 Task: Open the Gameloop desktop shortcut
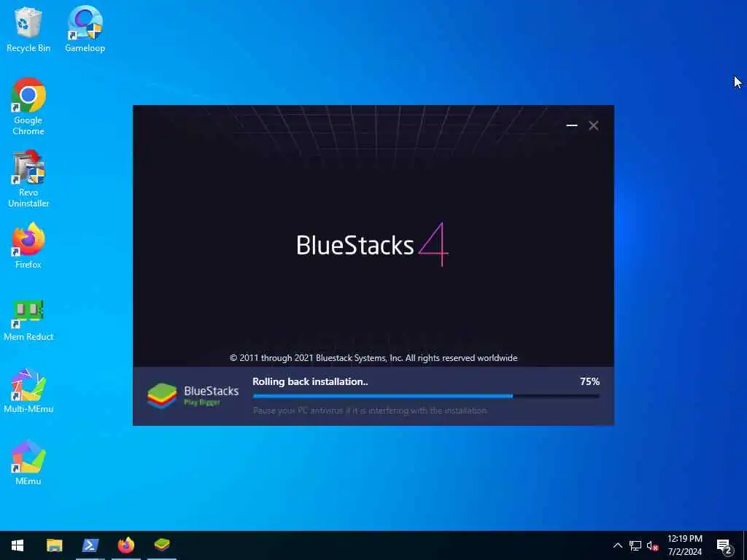coord(85,29)
